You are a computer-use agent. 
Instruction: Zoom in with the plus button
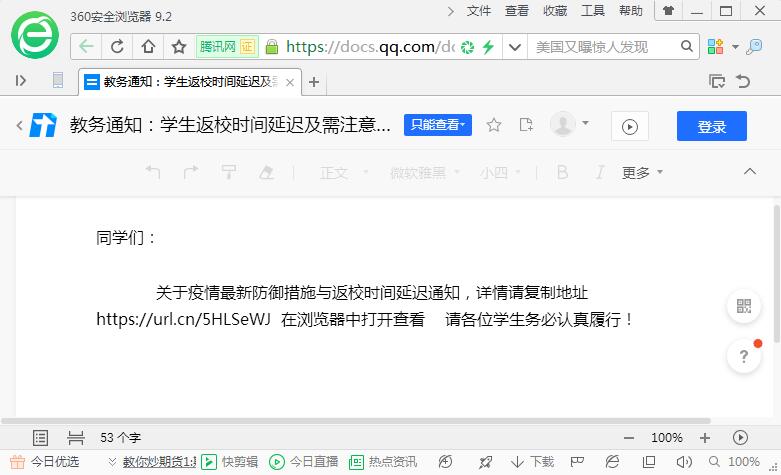tap(705, 438)
